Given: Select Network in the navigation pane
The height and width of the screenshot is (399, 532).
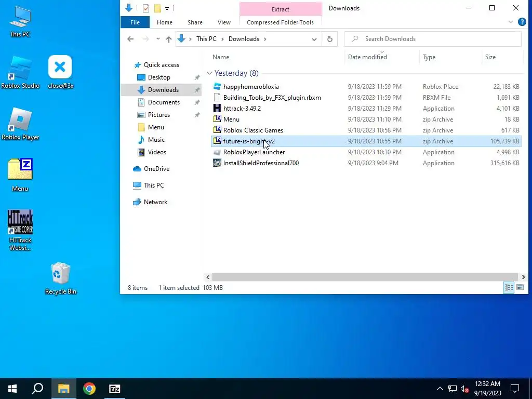Looking at the screenshot, I should tap(155, 202).
